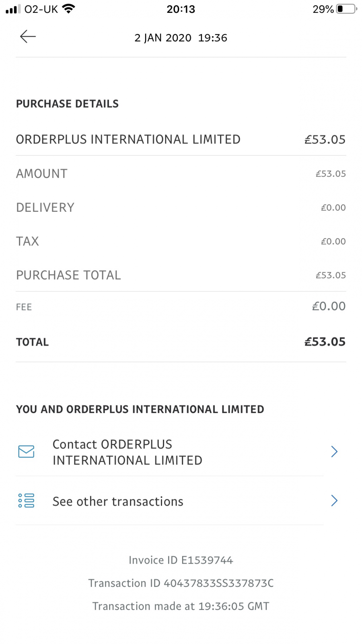
Task: Tap the transactions list icon
Action: 26,501
